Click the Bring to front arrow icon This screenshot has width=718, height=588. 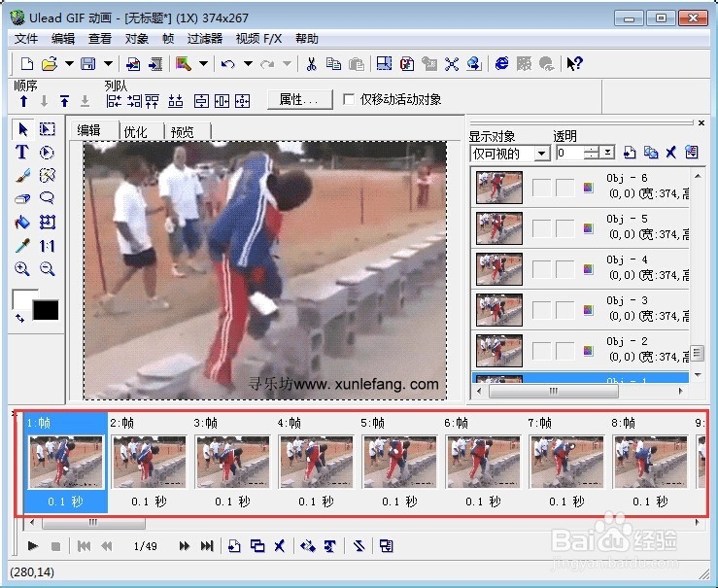64,101
